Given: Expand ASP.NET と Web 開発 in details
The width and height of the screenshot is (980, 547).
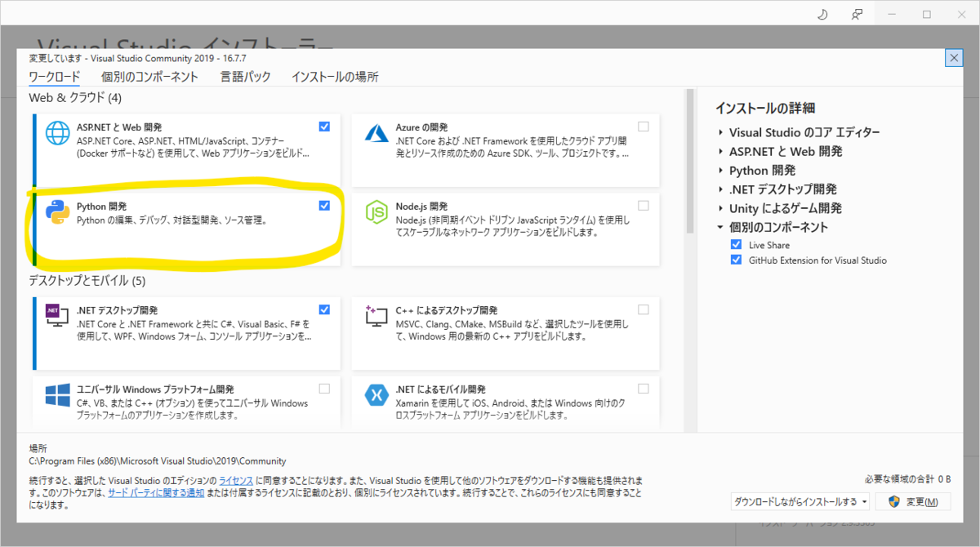Looking at the screenshot, I should (x=720, y=151).
